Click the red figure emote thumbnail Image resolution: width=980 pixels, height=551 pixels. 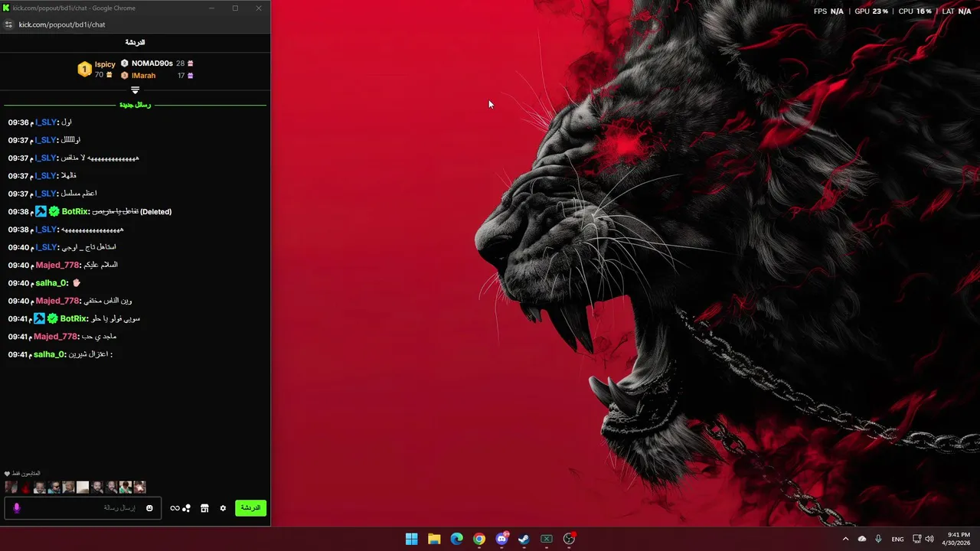[25, 487]
